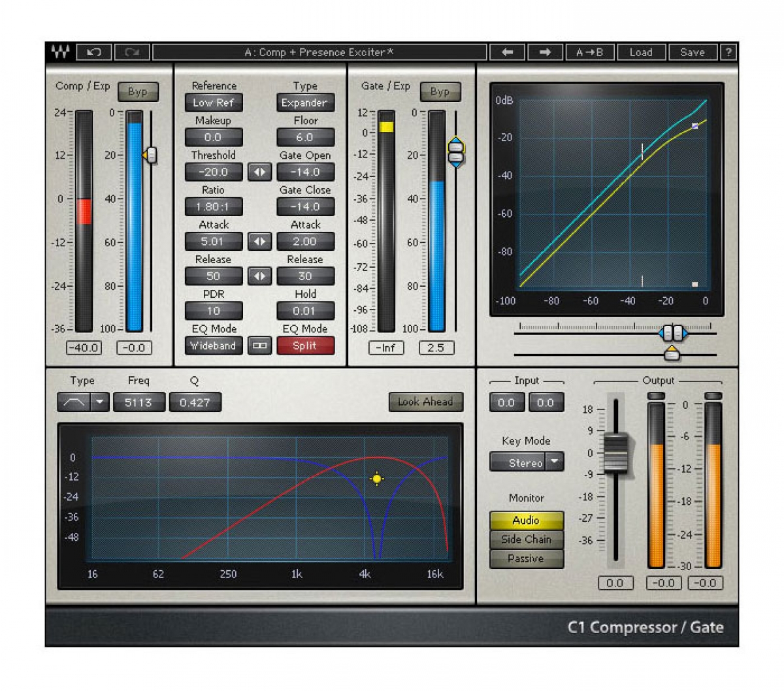
Task: Click the output fader value 0.0
Action: coord(615,583)
